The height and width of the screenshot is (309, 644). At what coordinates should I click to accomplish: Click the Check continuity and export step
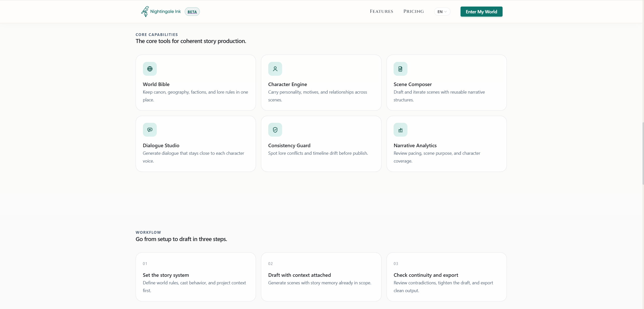(x=426, y=275)
